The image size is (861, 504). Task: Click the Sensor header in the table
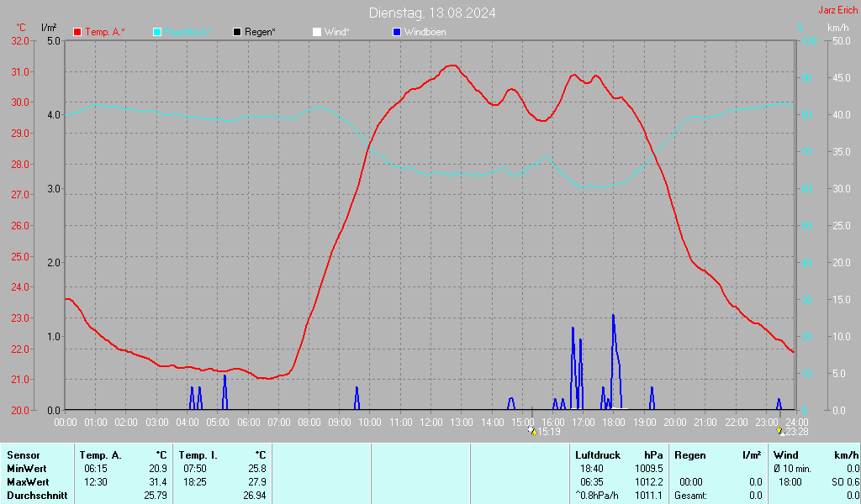click(24, 455)
